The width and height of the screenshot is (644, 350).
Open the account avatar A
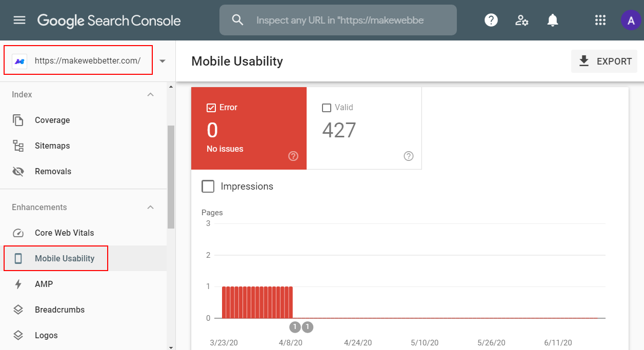(x=630, y=20)
